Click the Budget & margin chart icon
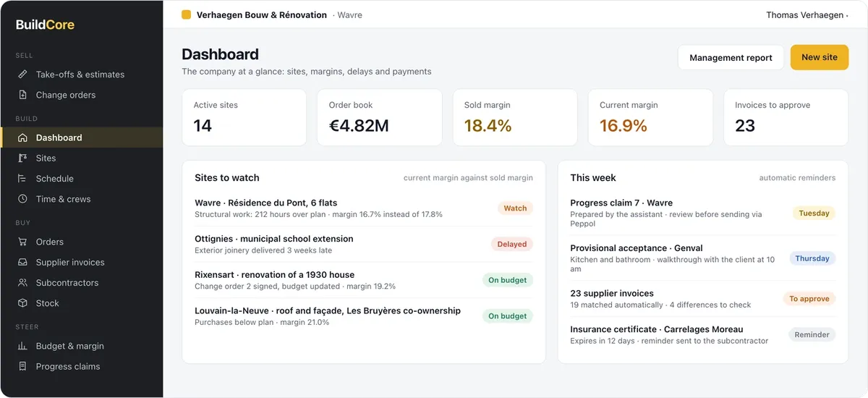 pyautogui.click(x=22, y=346)
